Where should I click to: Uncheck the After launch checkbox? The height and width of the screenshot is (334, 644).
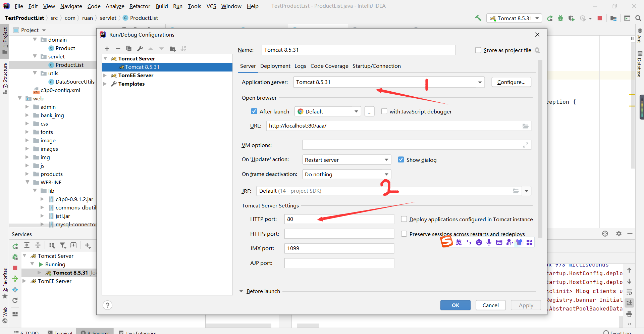pyautogui.click(x=254, y=111)
